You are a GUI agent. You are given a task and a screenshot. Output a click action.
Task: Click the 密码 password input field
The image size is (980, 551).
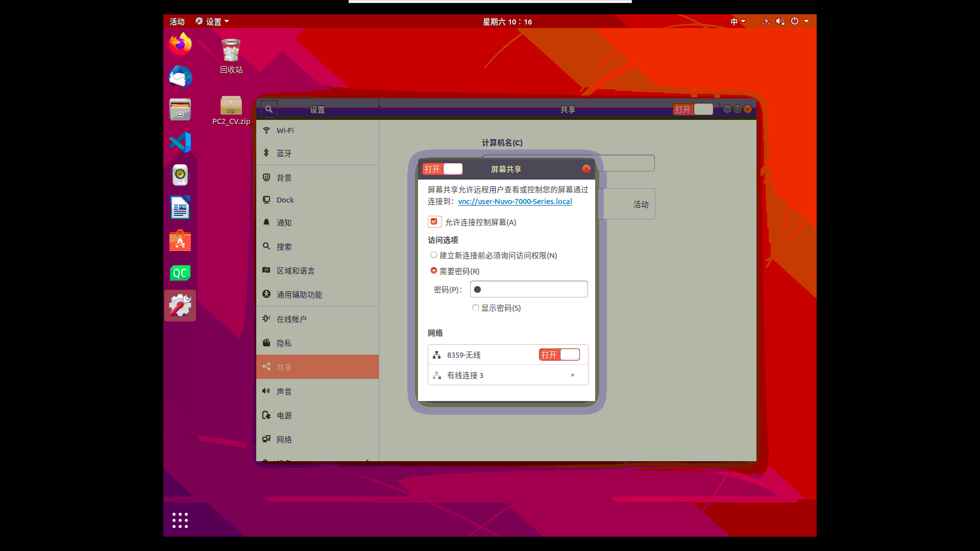tap(529, 289)
